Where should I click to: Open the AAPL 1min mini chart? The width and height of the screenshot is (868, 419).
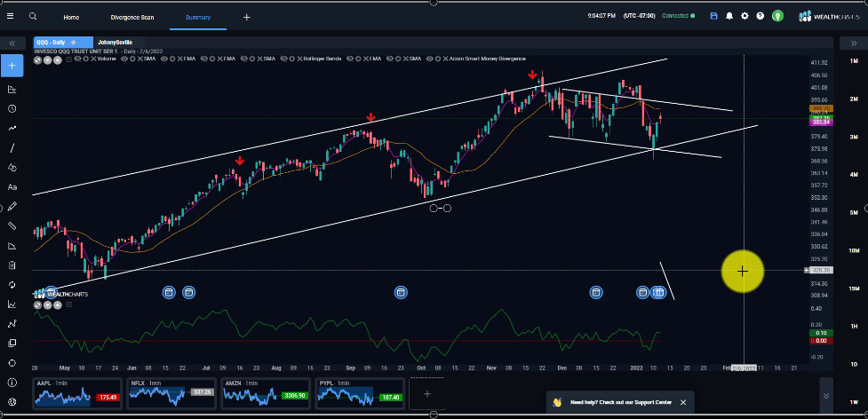tap(77, 393)
